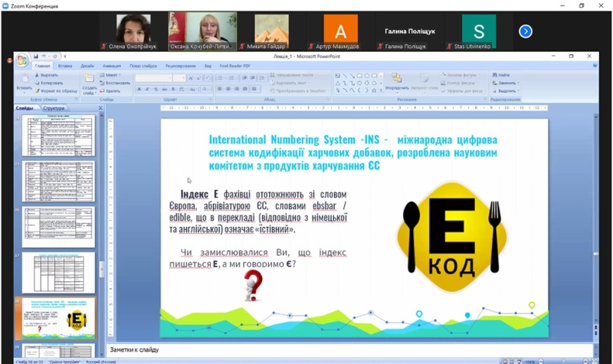Click the zoom-out minus icon in status bar

(x=541, y=361)
